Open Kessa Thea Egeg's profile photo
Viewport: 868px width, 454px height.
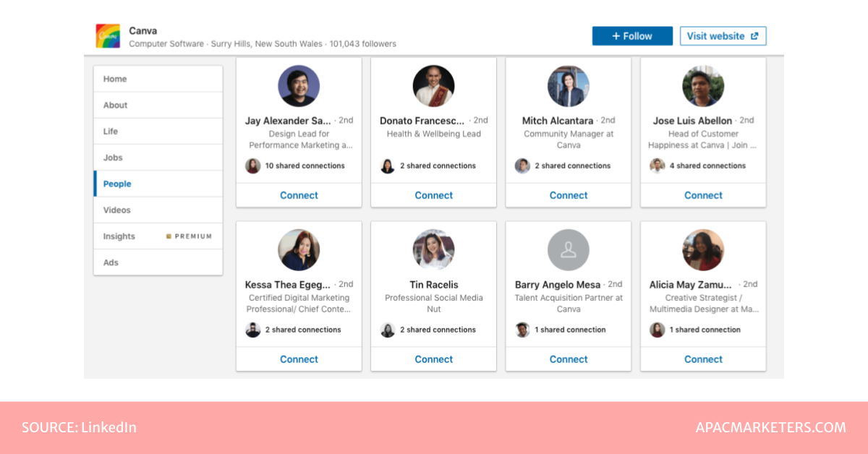pyautogui.click(x=299, y=250)
